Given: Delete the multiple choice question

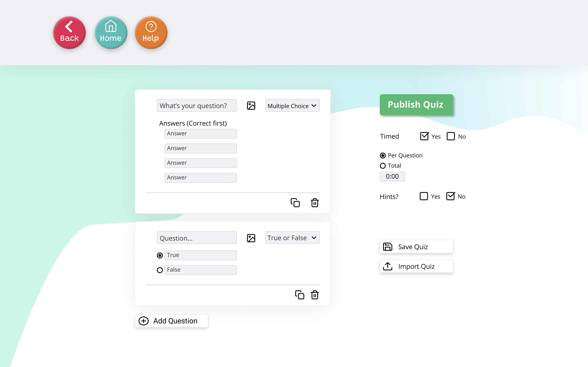Looking at the screenshot, I should (315, 202).
